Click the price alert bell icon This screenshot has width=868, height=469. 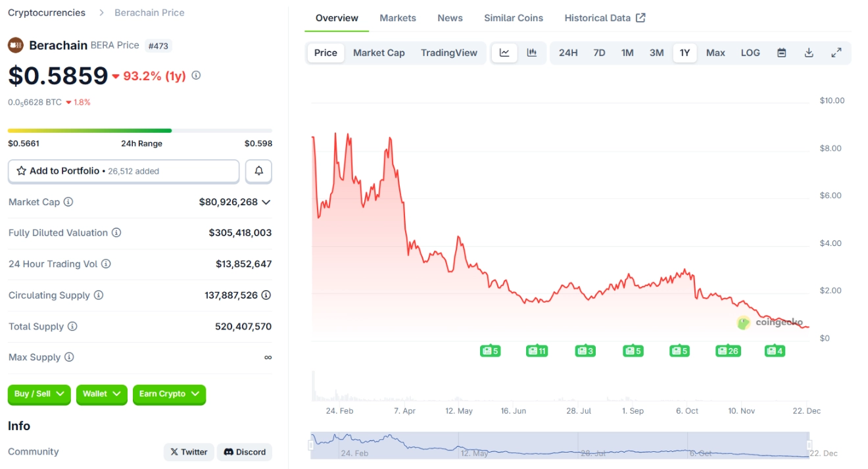coord(258,171)
